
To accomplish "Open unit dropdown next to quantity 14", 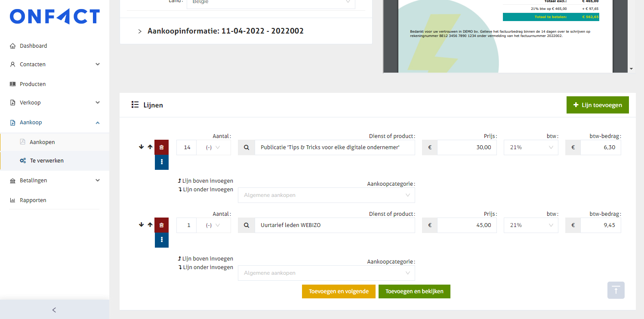I will [213, 147].
